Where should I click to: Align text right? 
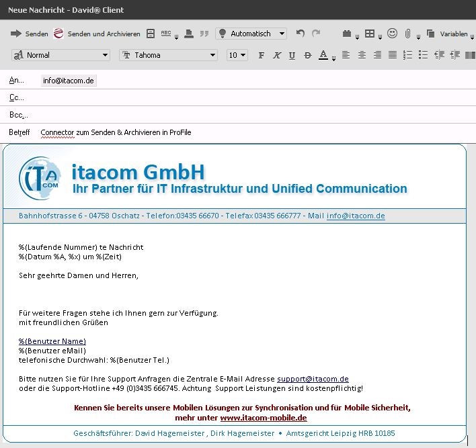pyautogui.click(x=377, y=55)
